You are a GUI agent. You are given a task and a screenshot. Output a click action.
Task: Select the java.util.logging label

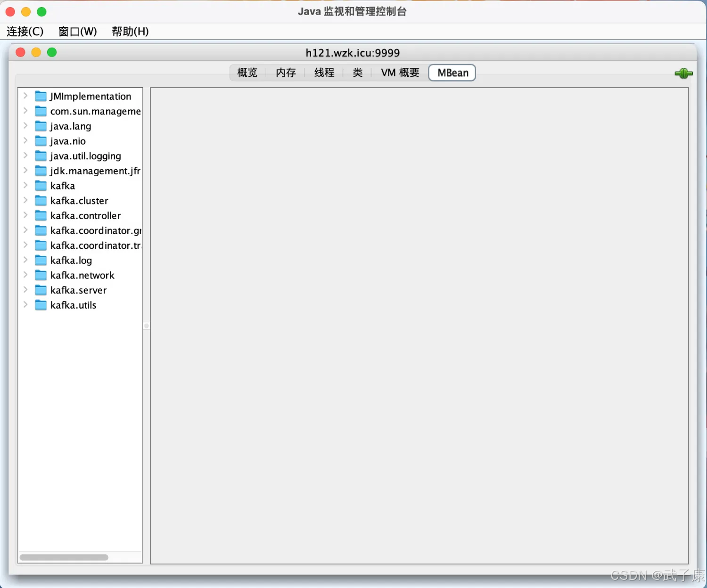click(x=85, y=156)
